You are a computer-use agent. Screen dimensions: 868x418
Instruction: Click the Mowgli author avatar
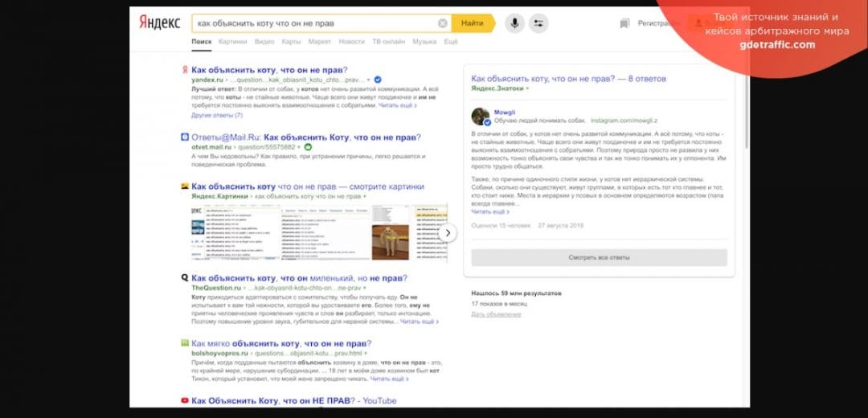[x=481, y=116]
